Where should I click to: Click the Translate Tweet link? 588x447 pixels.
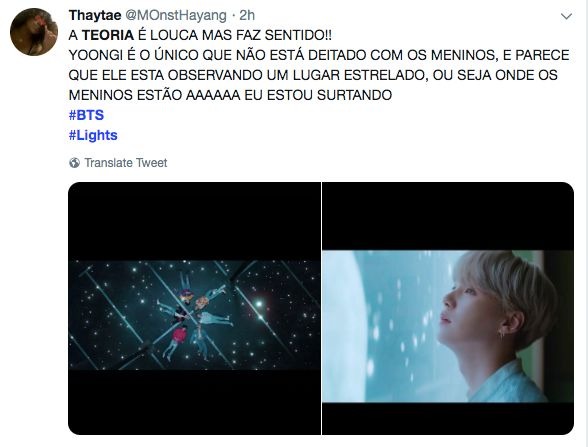126,163
